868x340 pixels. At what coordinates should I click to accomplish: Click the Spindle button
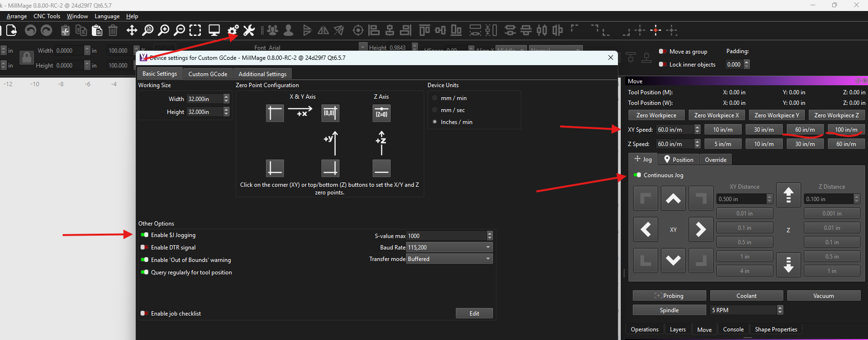click(669, 310)
